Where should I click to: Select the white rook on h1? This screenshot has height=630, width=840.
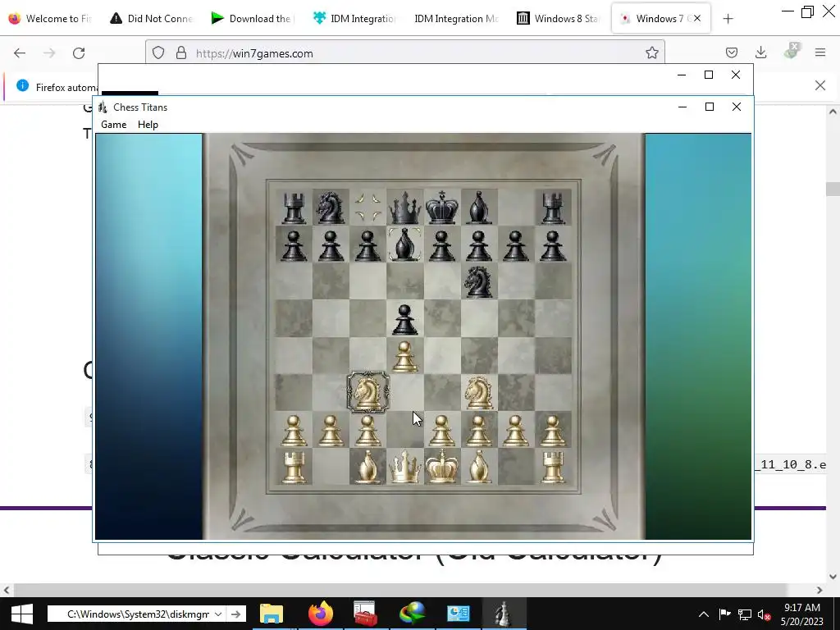pyautogui.click(x=553, y=467)
